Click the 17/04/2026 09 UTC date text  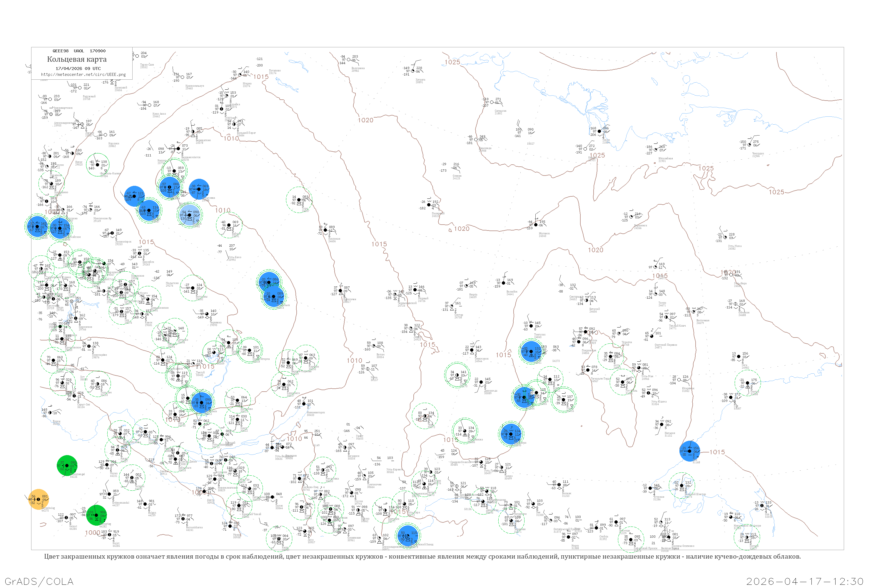[78, 68]
